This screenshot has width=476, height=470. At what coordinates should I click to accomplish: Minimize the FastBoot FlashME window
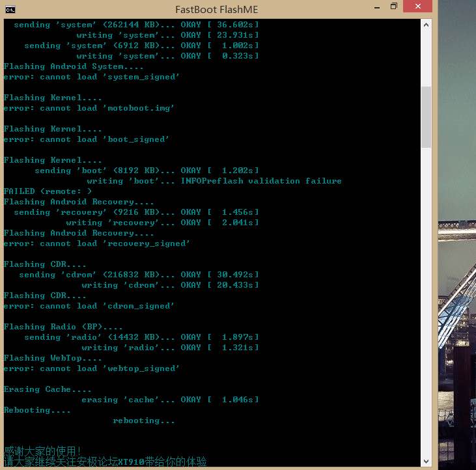point(377,7)
